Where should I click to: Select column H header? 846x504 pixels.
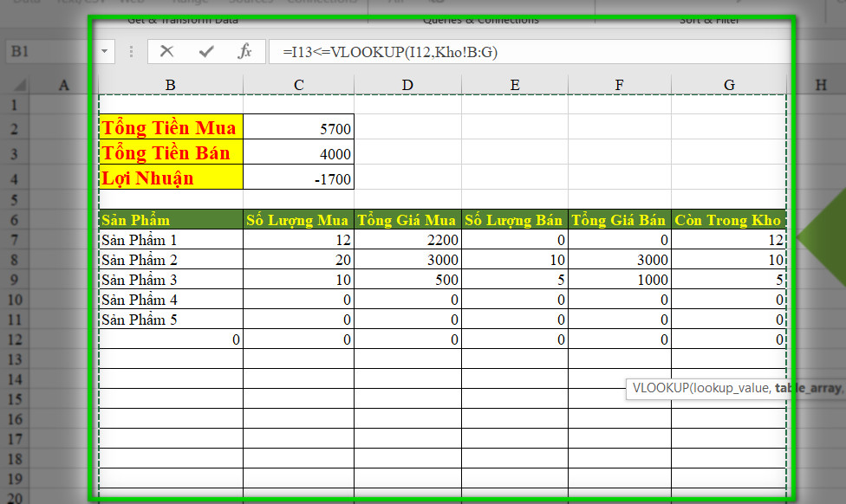821,85
